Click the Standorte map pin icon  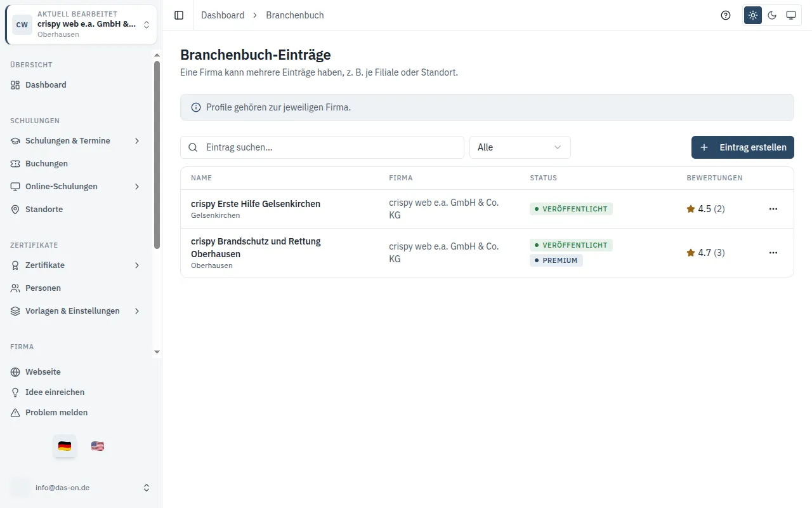pos(15,210)
